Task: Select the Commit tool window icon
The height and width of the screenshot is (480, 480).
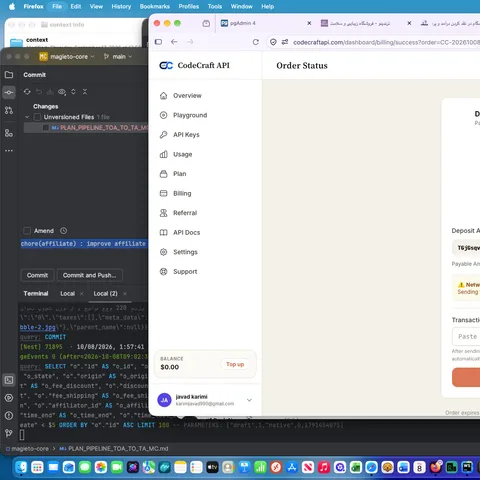Action: [x=9, y=92]
